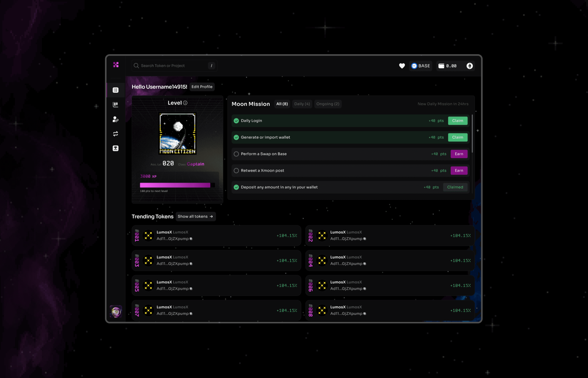
Task: Toggle the Perform a Swap on Base circle
Action: tap(236, 154)
